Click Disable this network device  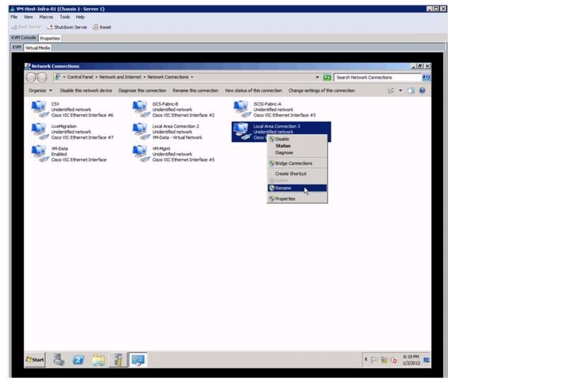click(x=86, y=90)
